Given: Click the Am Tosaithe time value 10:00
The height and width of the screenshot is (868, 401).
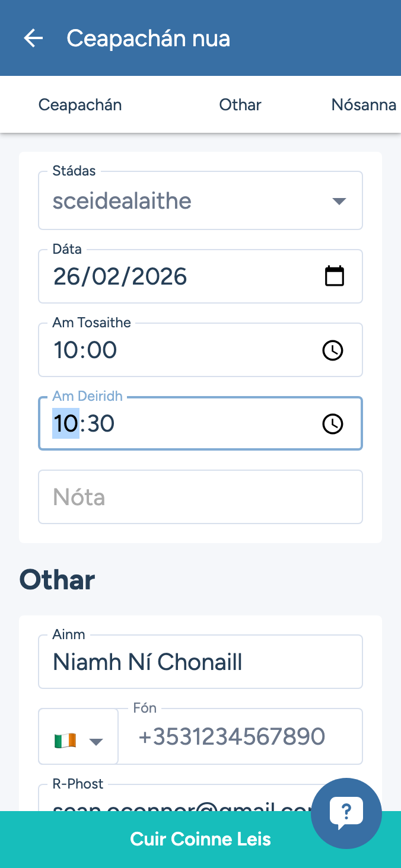Looking at the screenshot, I should 86,350.
